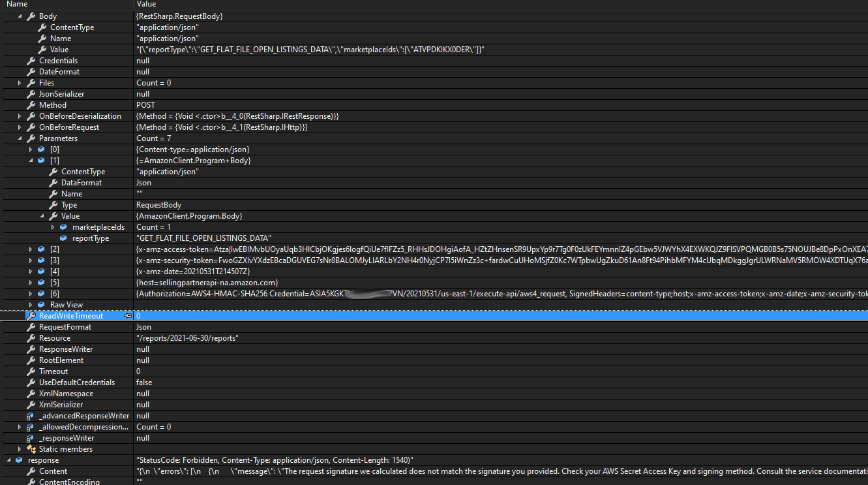The width and height of the screenshot is (868, 485).
Task: Select the GET_FLAT_FILE_OPEN_LISTINGS_DATA reportType value
Action: click(x=203, y=238)
